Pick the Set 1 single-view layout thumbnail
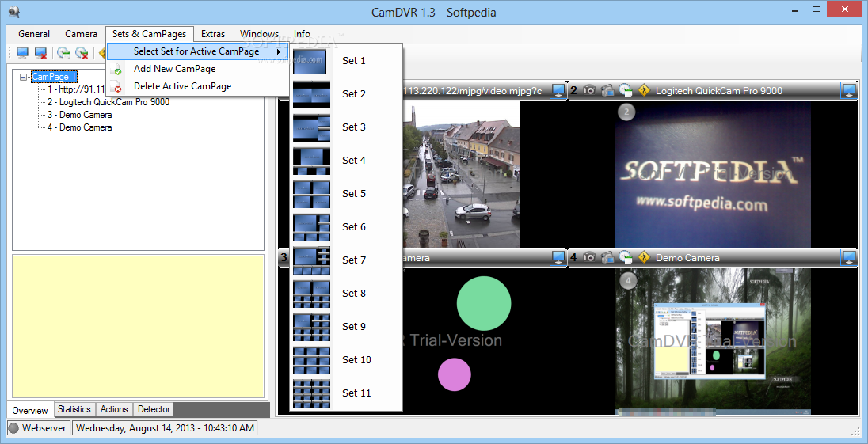This screenshot has width=868, height=444. (x=310, y=61)
